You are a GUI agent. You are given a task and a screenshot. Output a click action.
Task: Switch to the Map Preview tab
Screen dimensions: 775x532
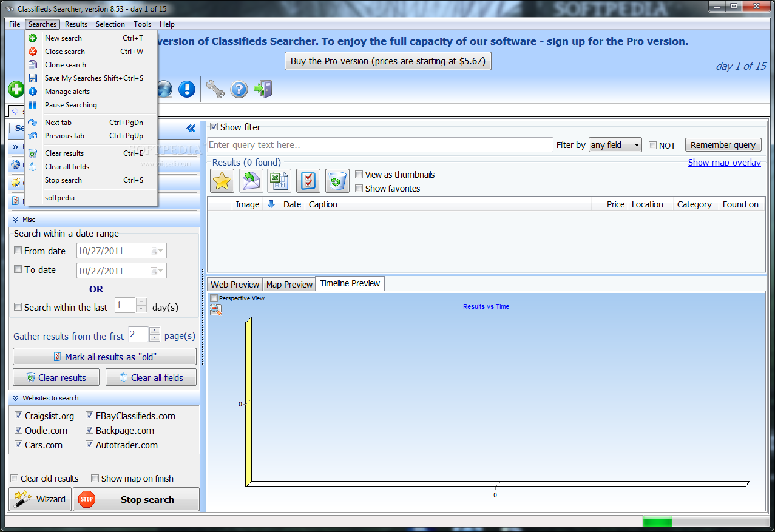point(289,285)
